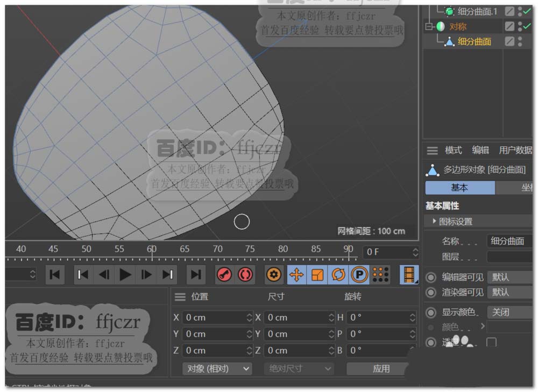Step back one frame

[104, 275]
